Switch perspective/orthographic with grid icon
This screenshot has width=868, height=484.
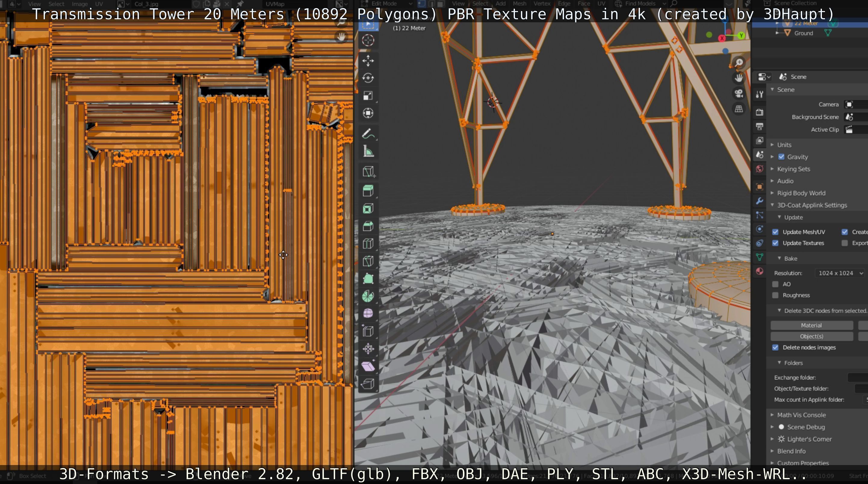[x=739, y=109]
